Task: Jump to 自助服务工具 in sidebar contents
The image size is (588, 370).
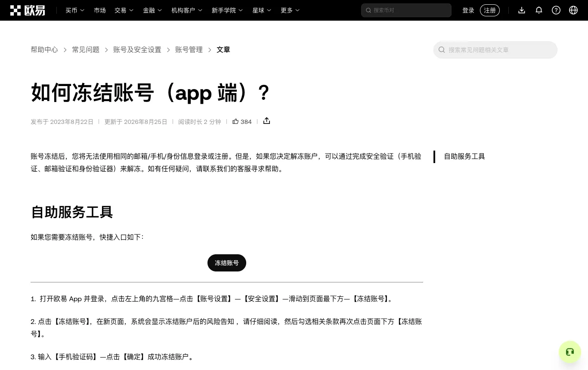Action: 464,157
